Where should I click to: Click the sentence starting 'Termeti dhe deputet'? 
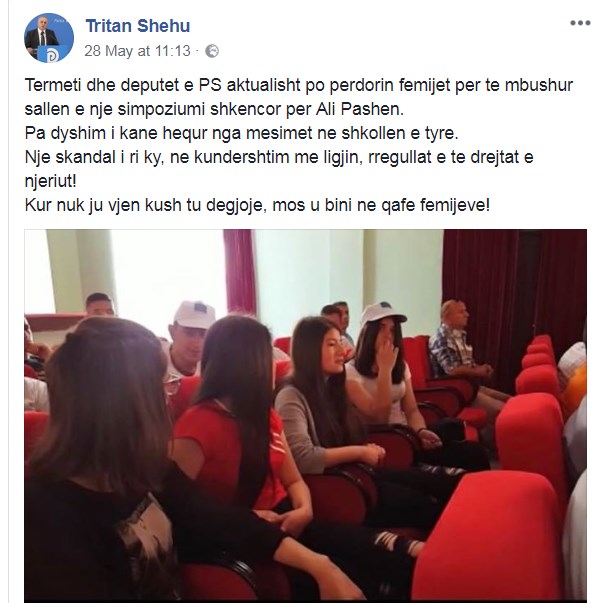pyautogui.click(x=298, y=97)
